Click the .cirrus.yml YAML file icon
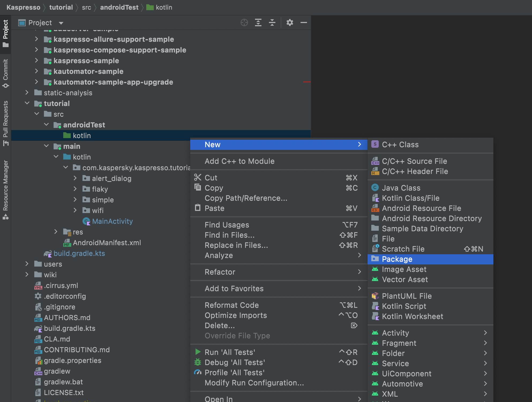 coord(38,286)
